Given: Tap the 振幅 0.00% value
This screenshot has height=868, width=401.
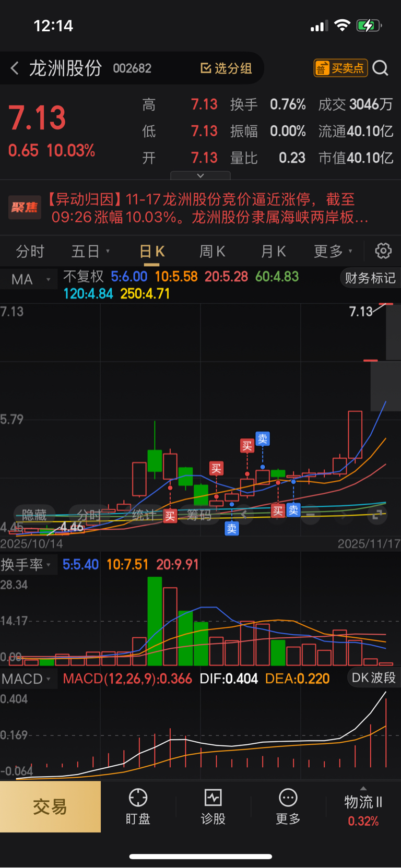Looking at the screenshot, I should 288,132.
